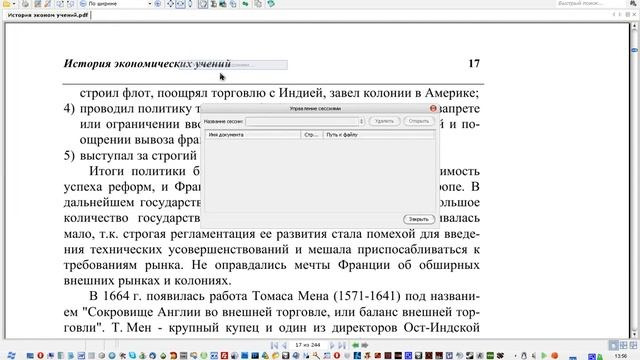Screen dimensions: 640x360
Task: Go to previous page arrow in bottom bar
Action: pyautogui.click(x=284, y=345)
